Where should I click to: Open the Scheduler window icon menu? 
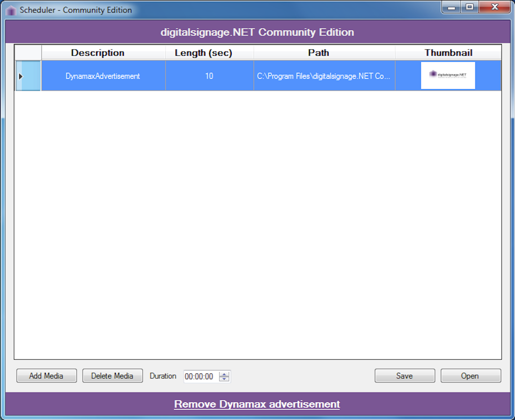[x=11, y=10]
